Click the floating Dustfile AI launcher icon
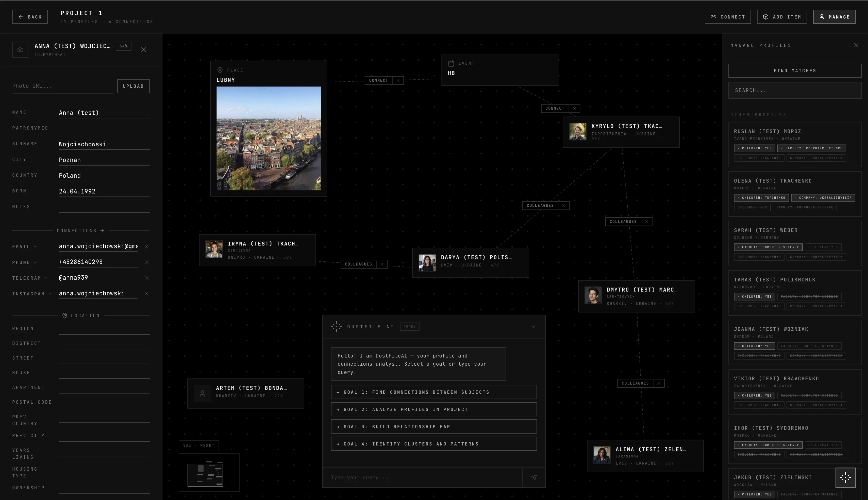The height and width of the screenshot is (500, 868). (846, 477)
